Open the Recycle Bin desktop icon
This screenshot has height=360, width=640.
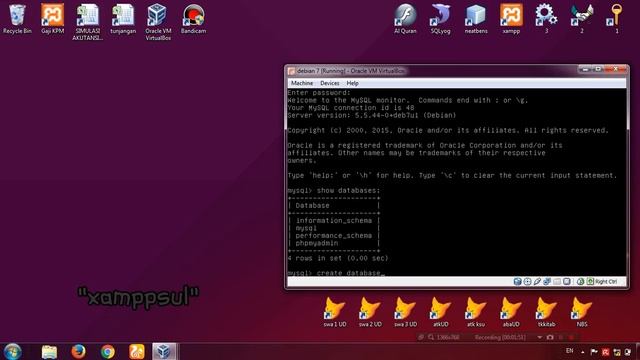[17, 19]
